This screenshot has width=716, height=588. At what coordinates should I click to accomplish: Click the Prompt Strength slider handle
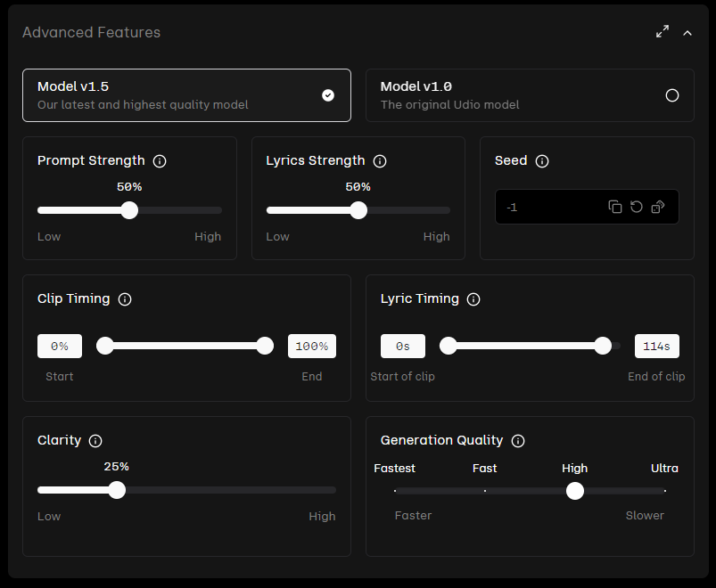(x=129, y=210)
